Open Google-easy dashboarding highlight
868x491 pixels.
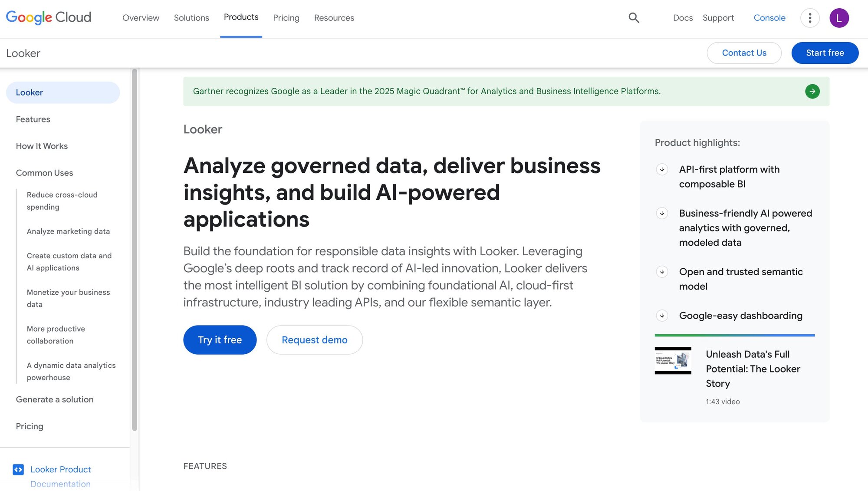pos(740,316)
